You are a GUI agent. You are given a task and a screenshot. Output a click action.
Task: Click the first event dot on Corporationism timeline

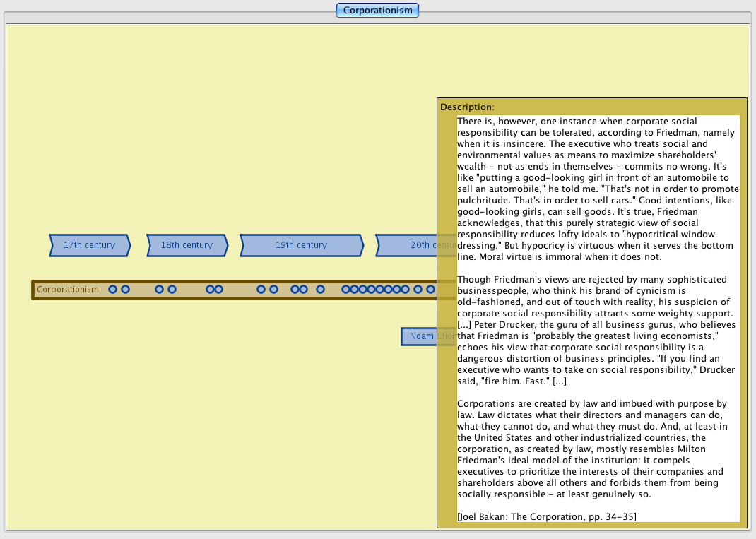click(x=112, y=290)
